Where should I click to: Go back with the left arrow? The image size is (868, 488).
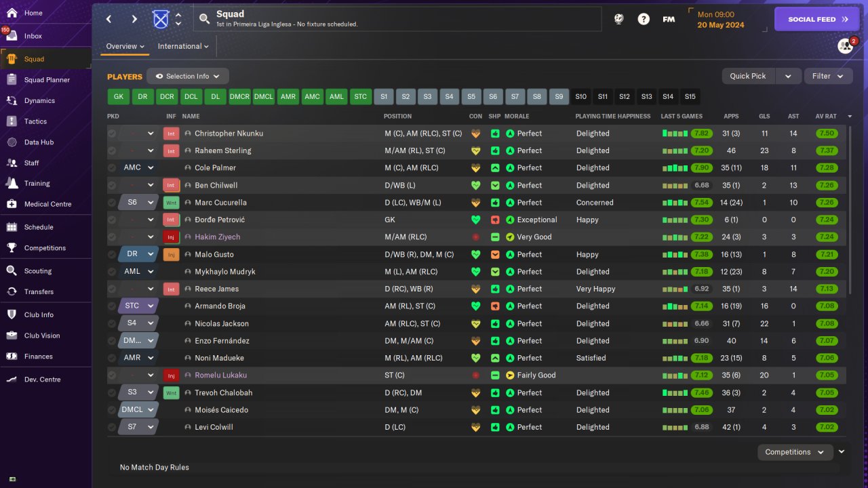point(108,19)
